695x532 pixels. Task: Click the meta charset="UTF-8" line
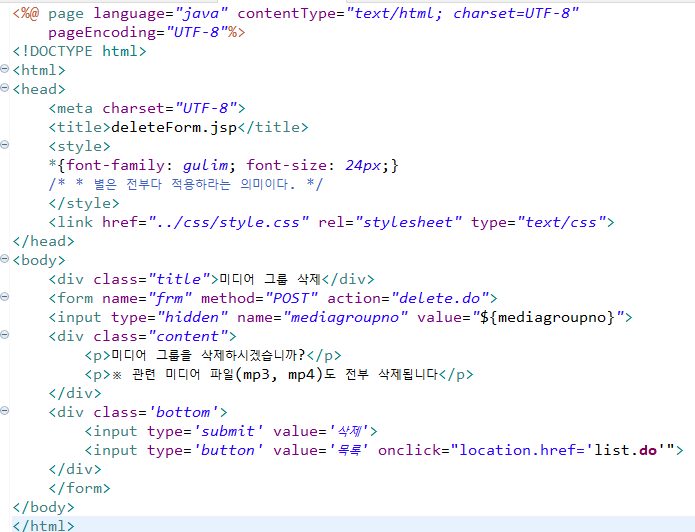tap(147, 109)
